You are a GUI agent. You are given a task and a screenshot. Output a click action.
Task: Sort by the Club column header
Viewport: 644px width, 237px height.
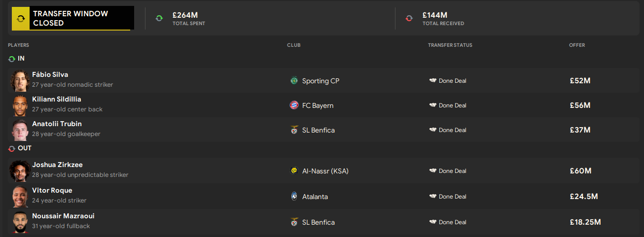tap(294, 45)
